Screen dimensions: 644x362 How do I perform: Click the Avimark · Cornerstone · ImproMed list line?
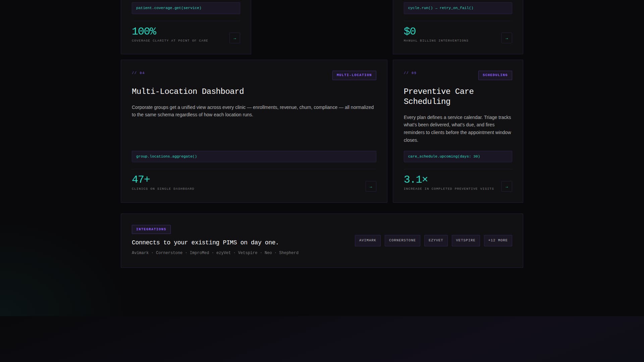coord(215,253)
